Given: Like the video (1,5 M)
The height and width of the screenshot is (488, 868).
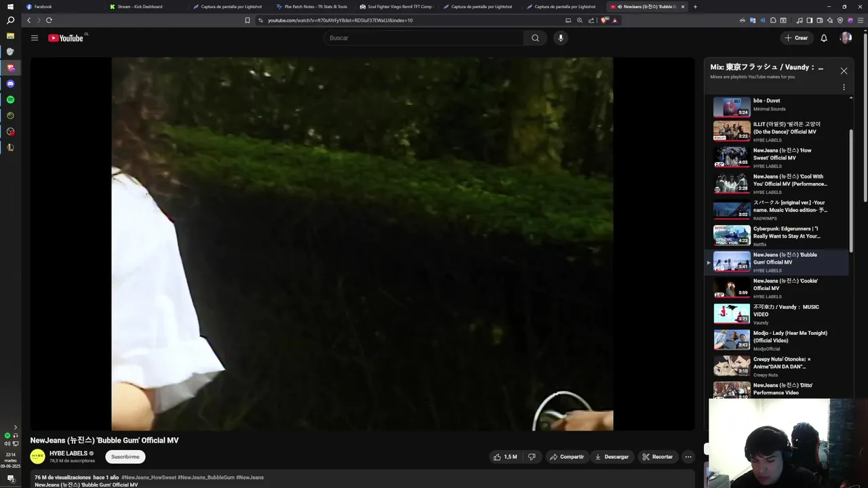Looking at the screenshot, I should click(x=505, y=457).
